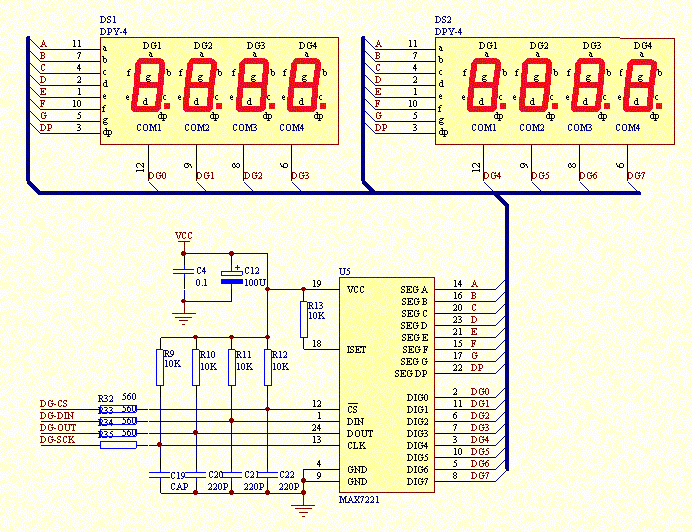Click the C12 capacitor label
692x532 pixels.
(252, 270)
